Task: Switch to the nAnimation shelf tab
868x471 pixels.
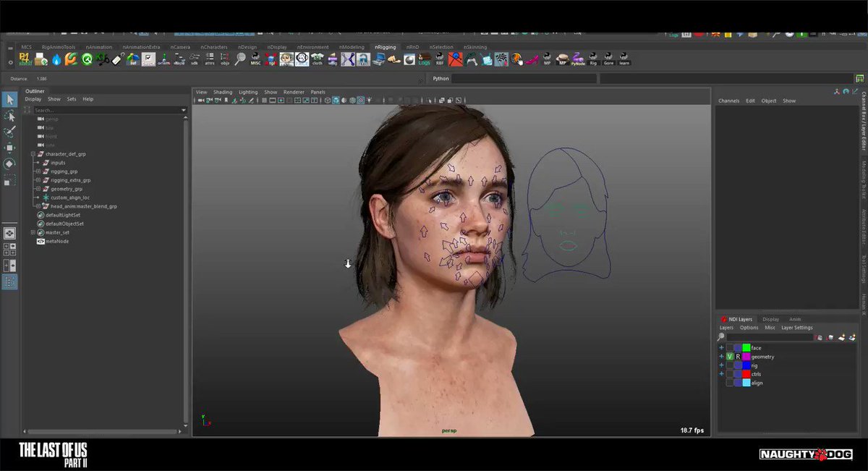Action: point(99,47)
